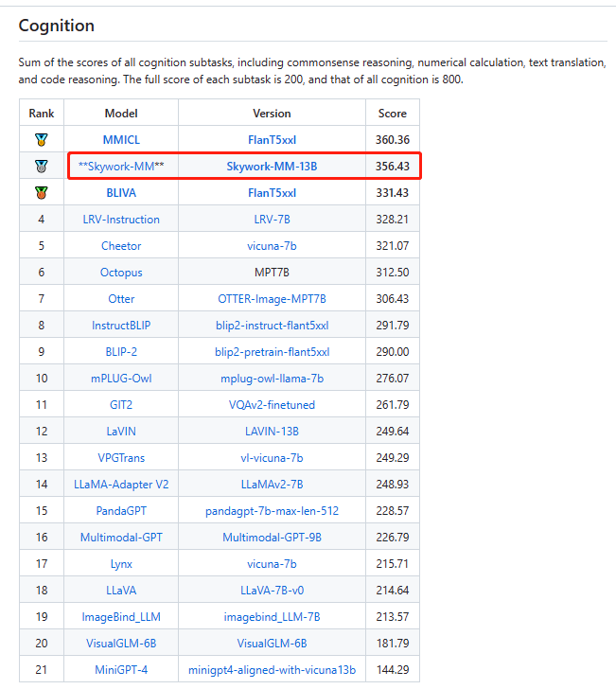Open the MMICL model link
Viewport: 616px width, 689px height.
tap(121, 140)
